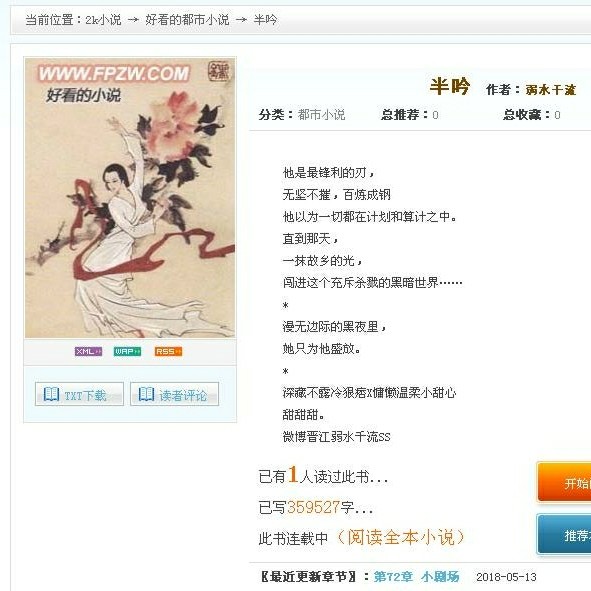Open 都市小说 category link
The height and width of the screenshot is (591, 591).
pos(322,114)
